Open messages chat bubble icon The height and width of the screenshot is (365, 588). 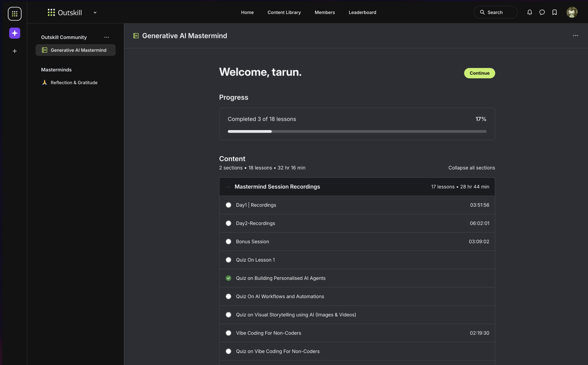click(542, 12)
